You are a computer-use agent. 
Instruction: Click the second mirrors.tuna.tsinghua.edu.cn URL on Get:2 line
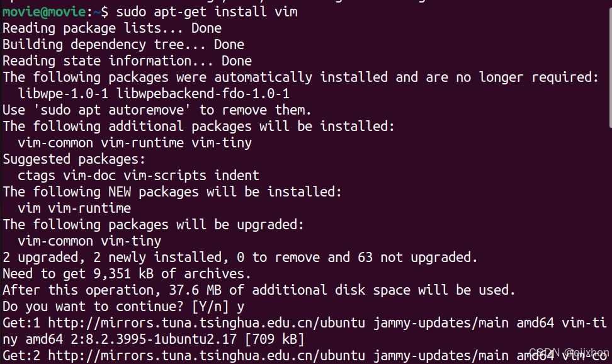click(207, 356)
